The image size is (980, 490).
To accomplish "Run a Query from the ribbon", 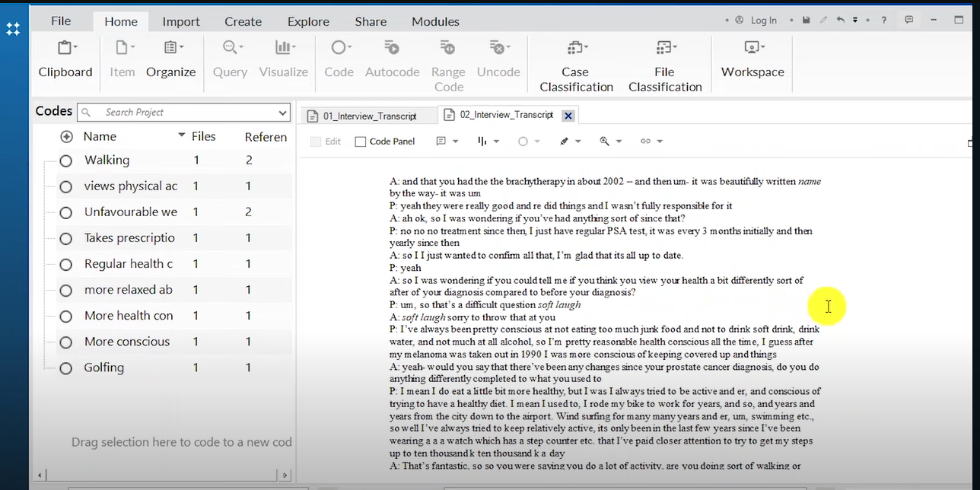I will (230, 59).
